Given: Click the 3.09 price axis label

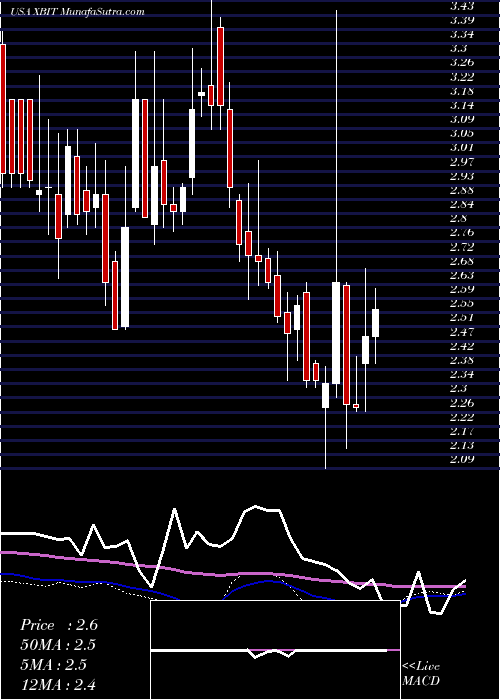Looking at the screenshot, I should pyautogui.click(x=462, y=119).
